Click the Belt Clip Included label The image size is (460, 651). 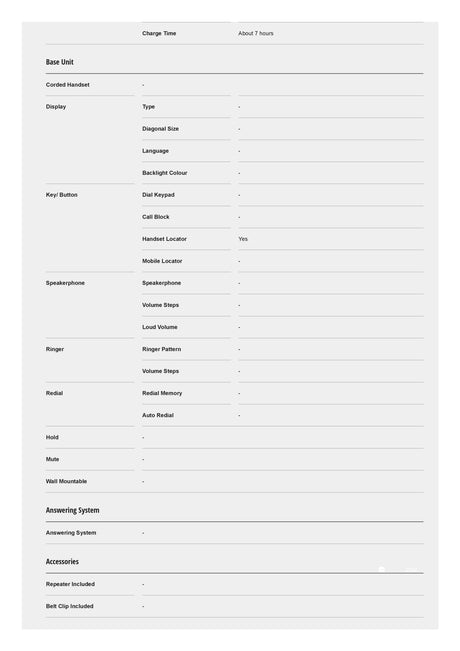coord(69,606)
